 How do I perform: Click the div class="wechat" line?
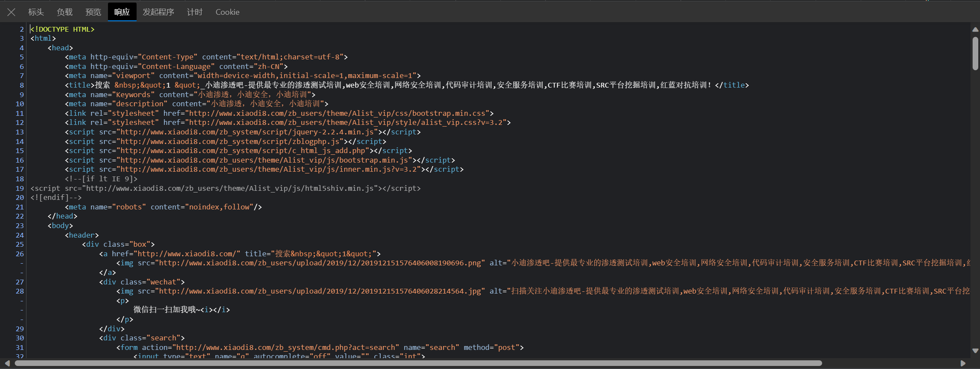(x=142, y=282)
